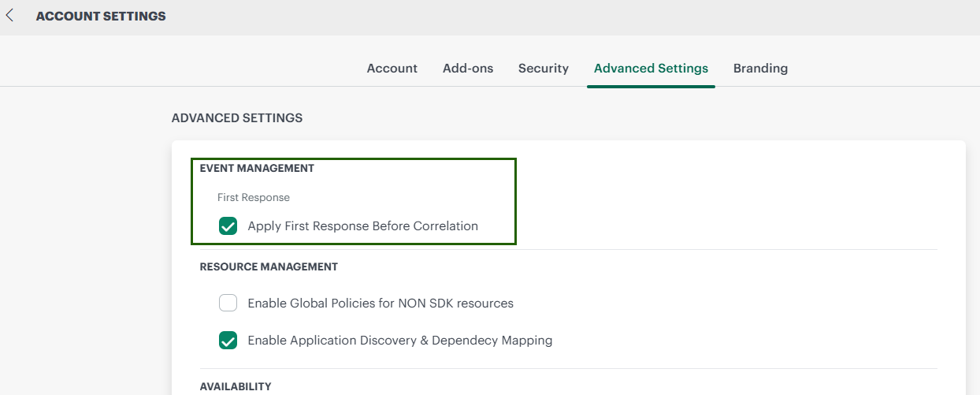The image size is (980, 395).
Task: Click the Event Management section heading
Action: click(x=257, y=168)
